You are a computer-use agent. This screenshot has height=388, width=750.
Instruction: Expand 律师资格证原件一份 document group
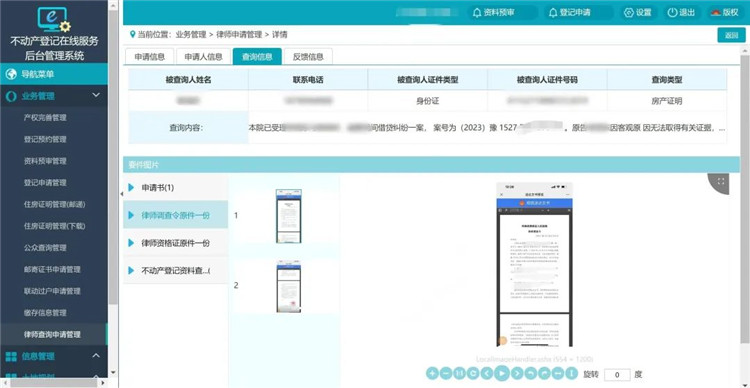point(131,243)
